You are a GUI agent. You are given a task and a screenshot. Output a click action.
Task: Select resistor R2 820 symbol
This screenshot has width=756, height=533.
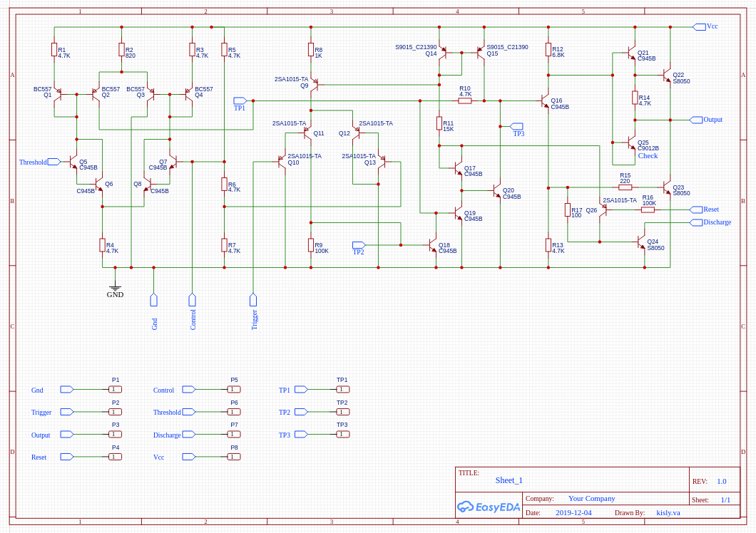[x=121, y=50]
